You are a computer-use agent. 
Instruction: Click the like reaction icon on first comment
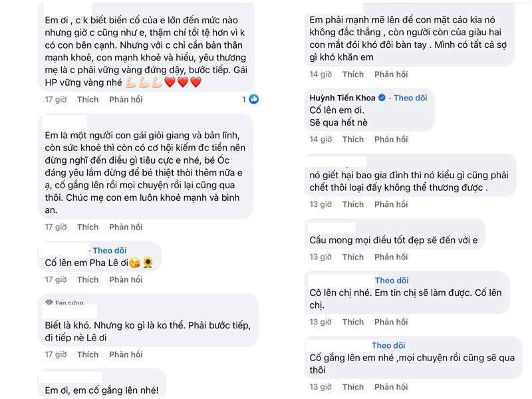coord(254,99)
